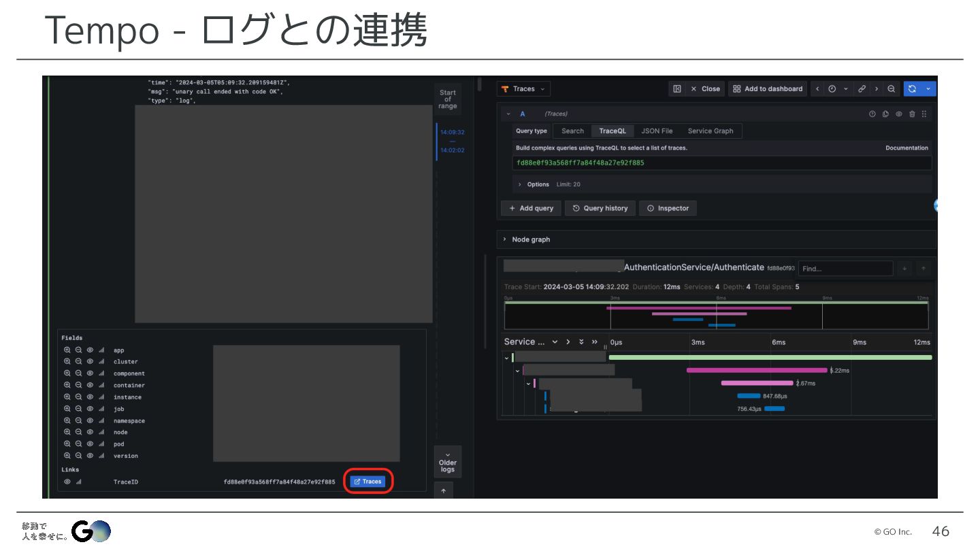
Task: Run the query with the blue refresh button
Action: coord(912,89)
